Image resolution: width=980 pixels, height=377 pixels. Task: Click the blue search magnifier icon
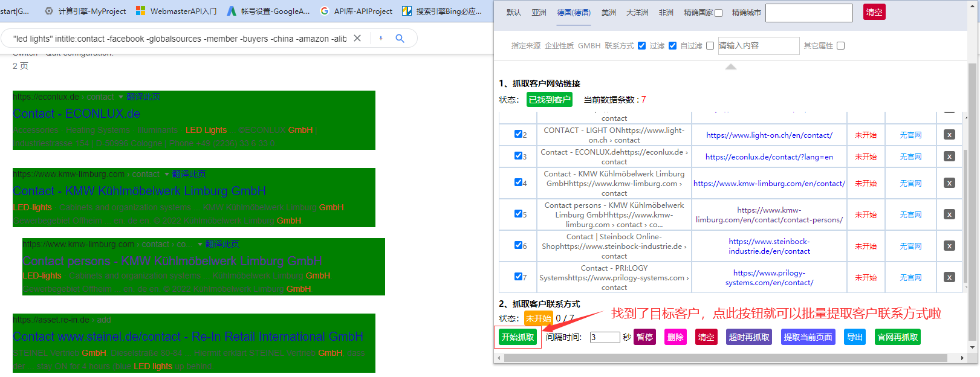400,39
